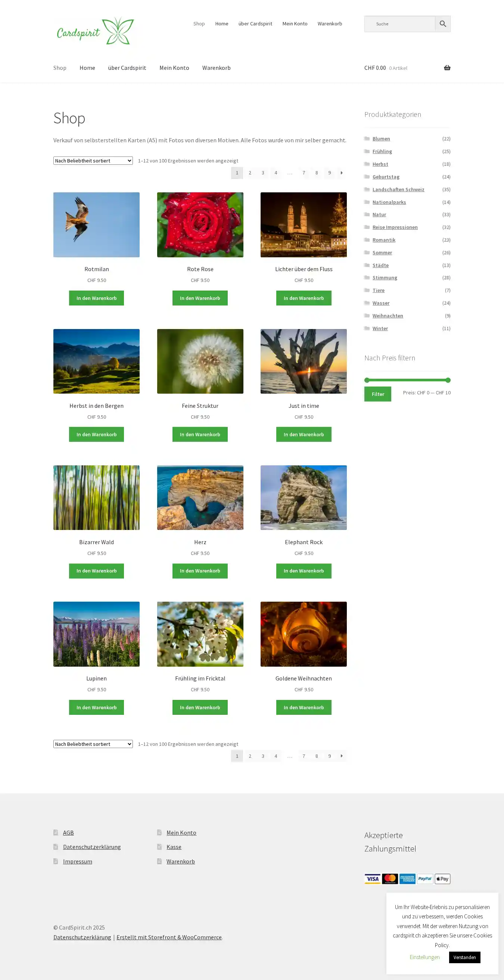Image resolution: width=504 pixels, height=980 pixels.
Task: Open the top sort order dropdown
Action: (x=93, y=161)
